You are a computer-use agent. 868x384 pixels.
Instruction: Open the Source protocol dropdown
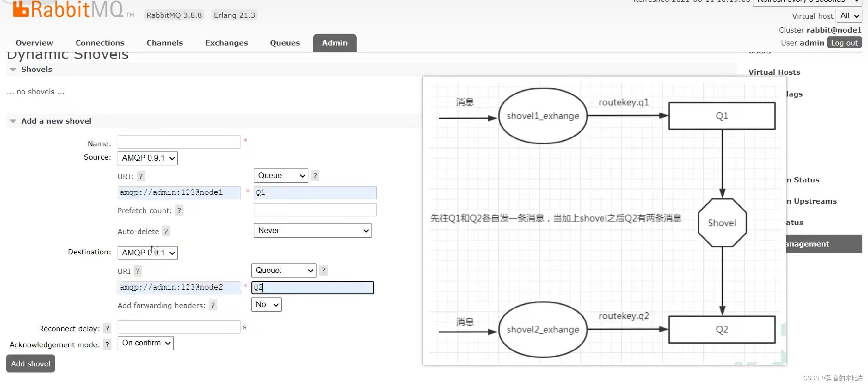[x=147, y=158]
